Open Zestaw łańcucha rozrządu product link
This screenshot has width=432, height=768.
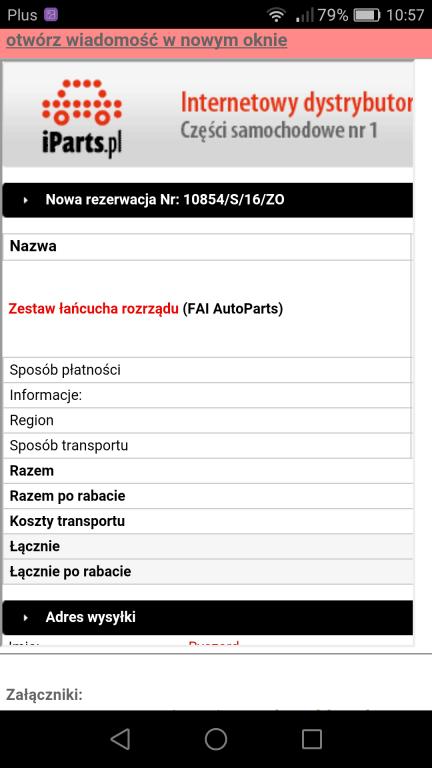(x=94, y=309)
